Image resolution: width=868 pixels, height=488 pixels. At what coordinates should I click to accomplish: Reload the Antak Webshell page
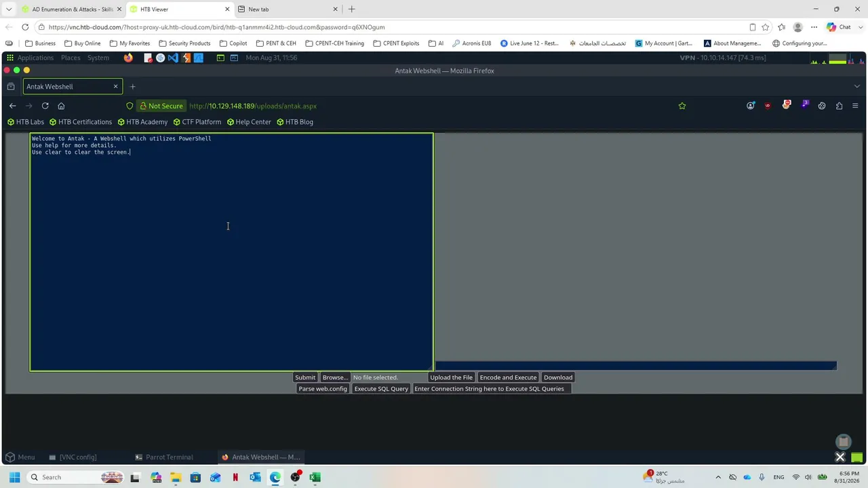click(x=45, y=106)
